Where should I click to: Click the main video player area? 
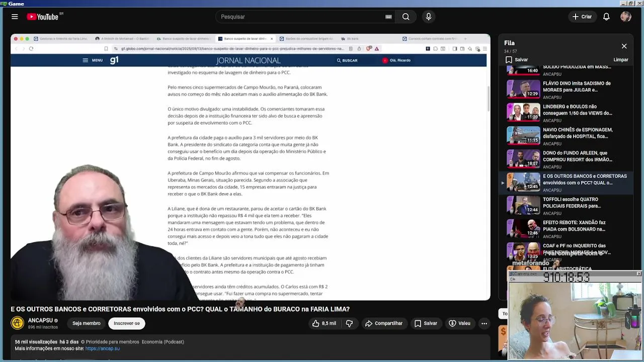tap(251, 167)
